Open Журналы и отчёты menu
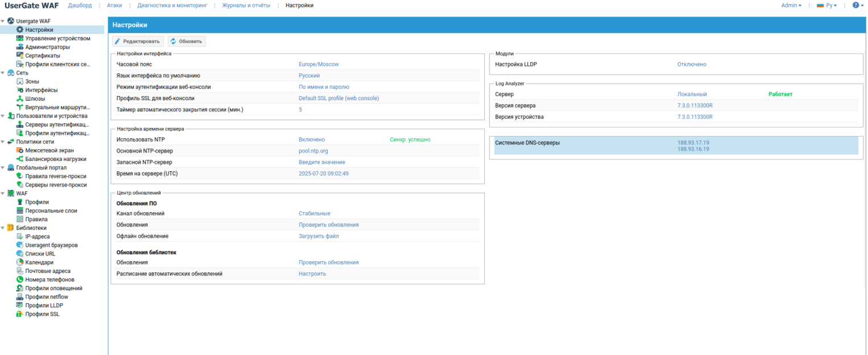This screenshot has width=868, height=355. (x=246, y=5)
